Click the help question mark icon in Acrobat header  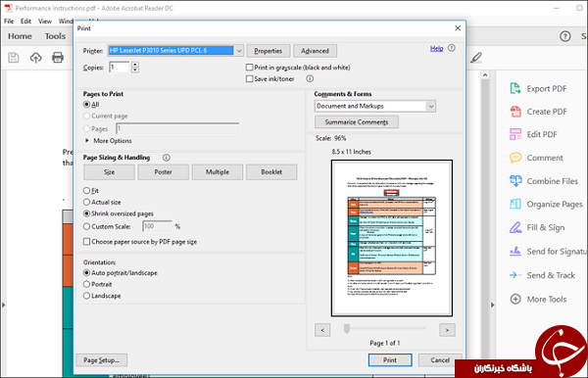pyautogui.click(x=565, y=36)
